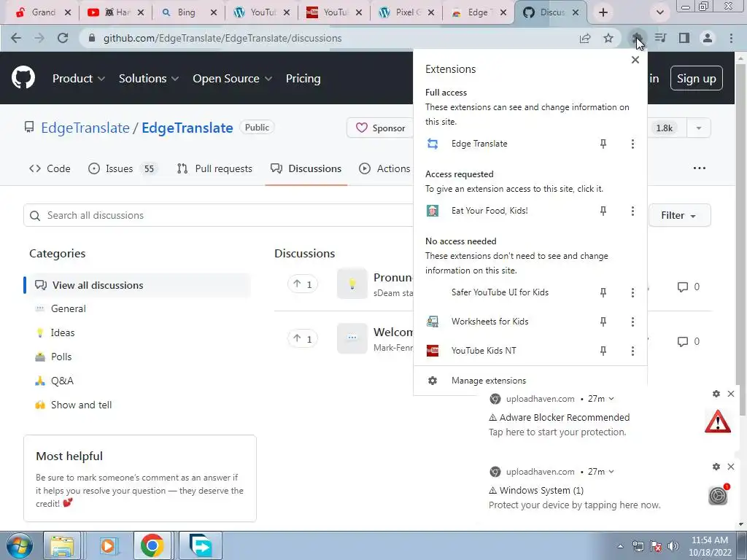Open a new browser tab

point(603,12)
